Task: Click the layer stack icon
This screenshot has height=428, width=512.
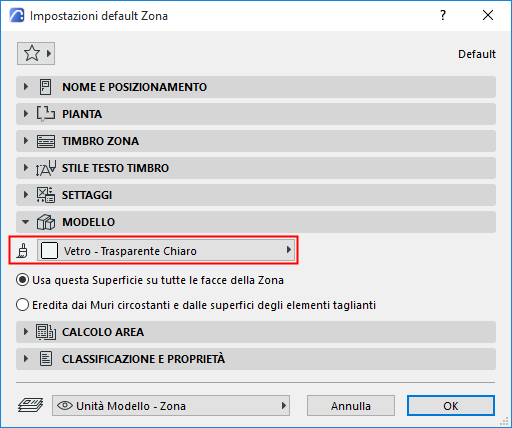Action: [30, 405]
